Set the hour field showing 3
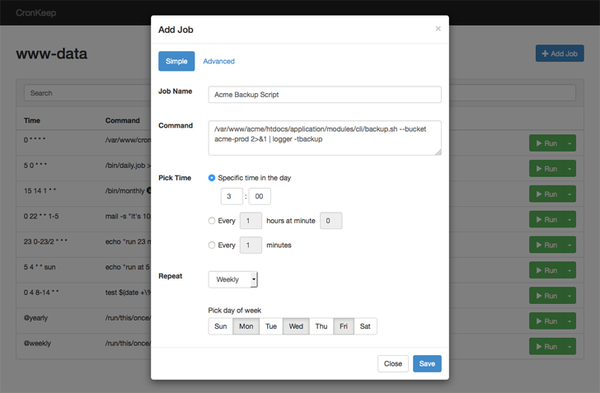 tap(232, 196)
